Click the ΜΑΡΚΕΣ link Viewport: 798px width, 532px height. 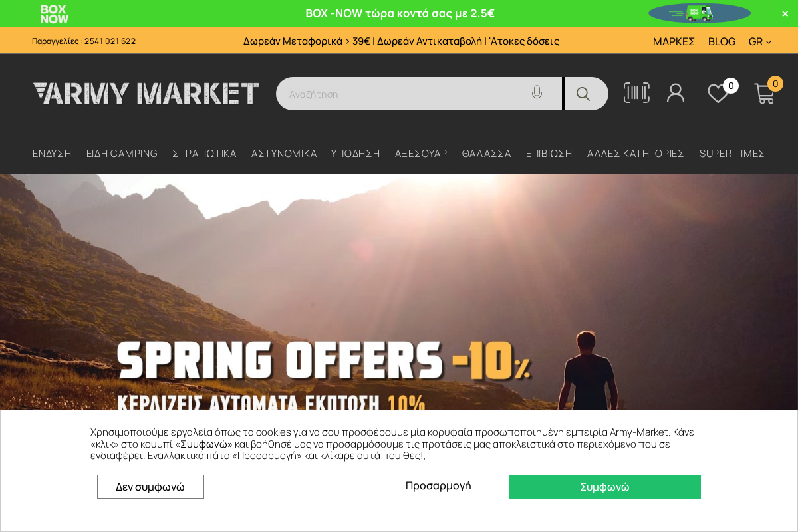tap(674, 41)
